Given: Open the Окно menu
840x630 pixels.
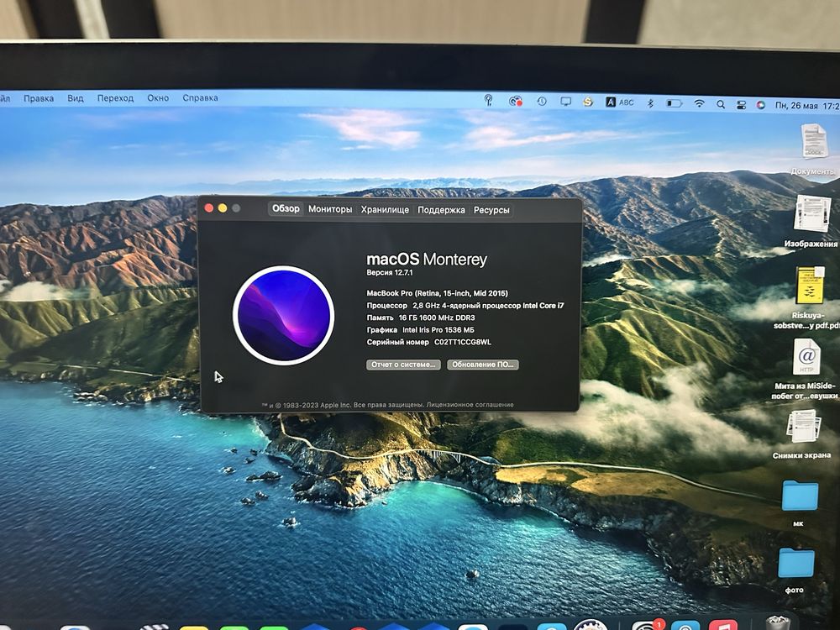Looking at the screenshot, I should tap(158, 98).
